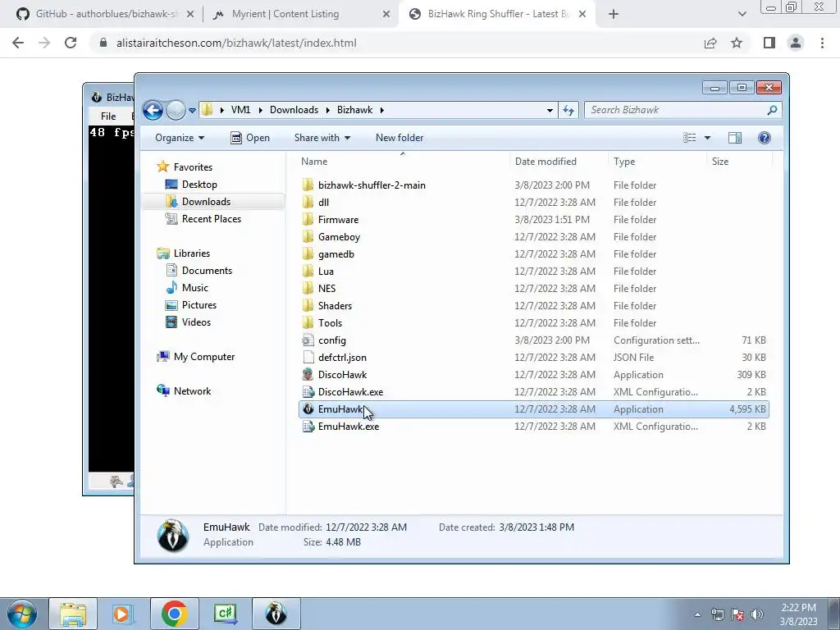Select the DiscoHawk.exe XML config icon
This screenshot has width=840, height=630.
[x=308, y=391]
